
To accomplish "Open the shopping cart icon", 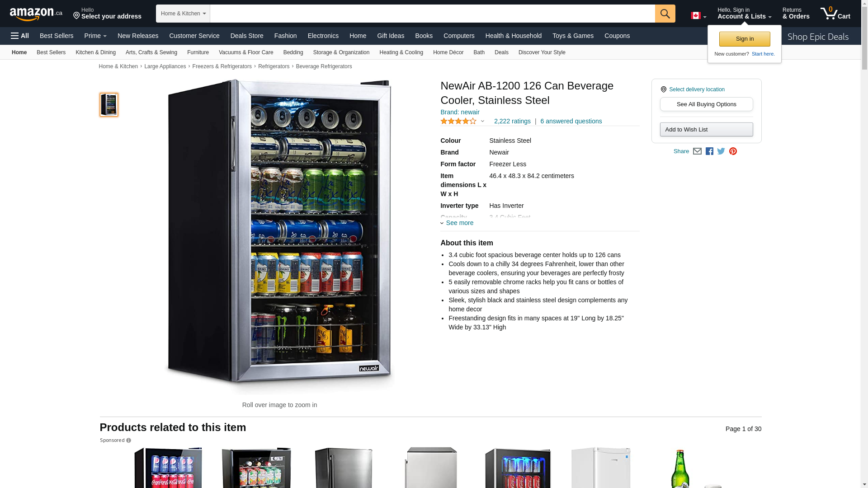I will (x=835, y=14).
